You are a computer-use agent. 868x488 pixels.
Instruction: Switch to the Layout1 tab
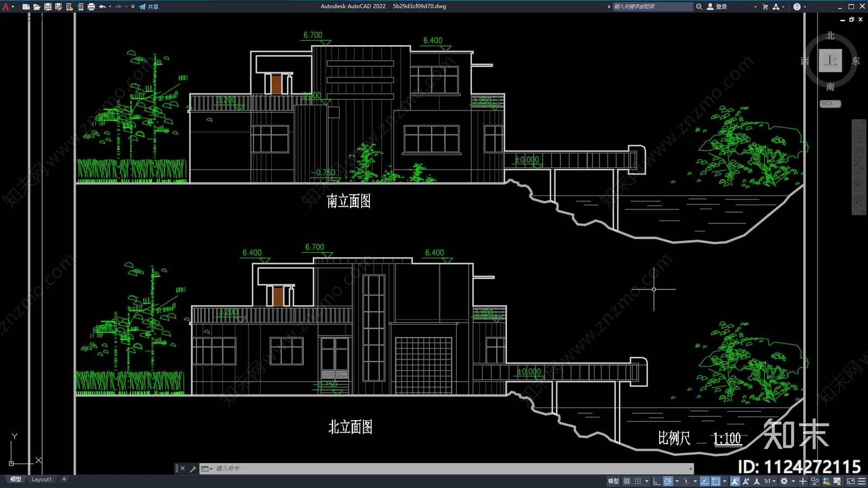point(41,479)
